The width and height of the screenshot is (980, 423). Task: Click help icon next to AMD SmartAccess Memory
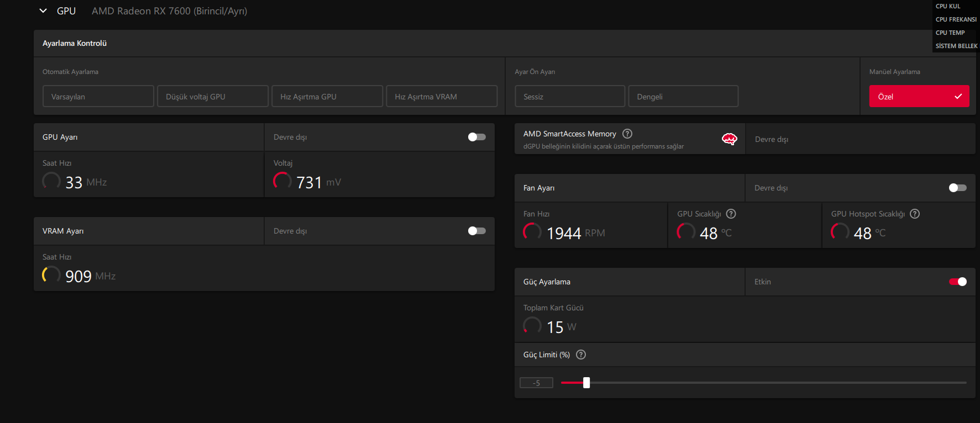click(x=627, y=134)
